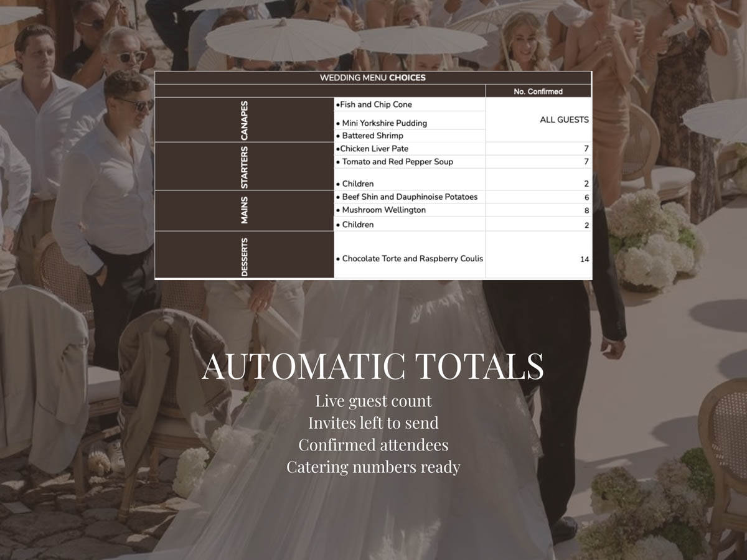Select 'Beef Shin and Dauphinoise Potatoes' cell
Screen dimensions: 747x560
(x=410, y=197)
